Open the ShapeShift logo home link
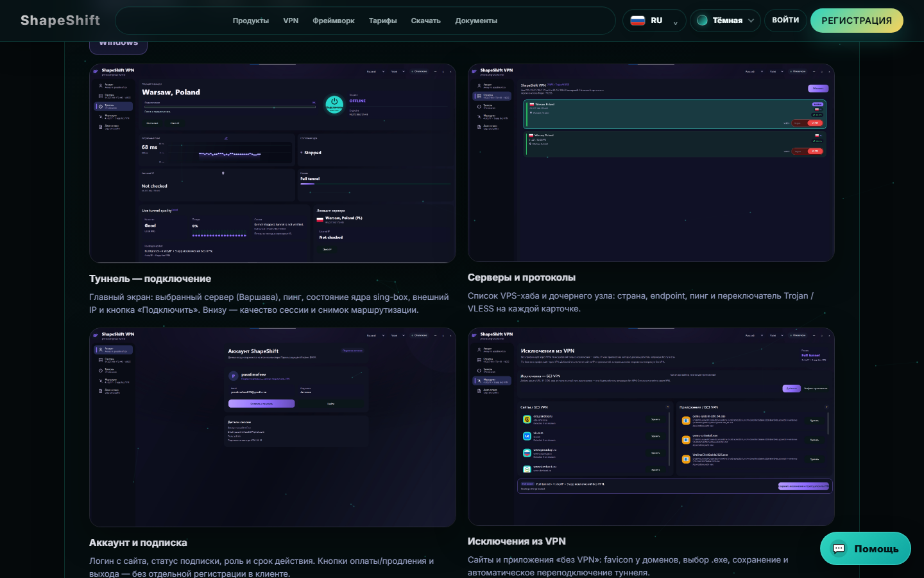This screenshot has width=924, height=578. 60,21
